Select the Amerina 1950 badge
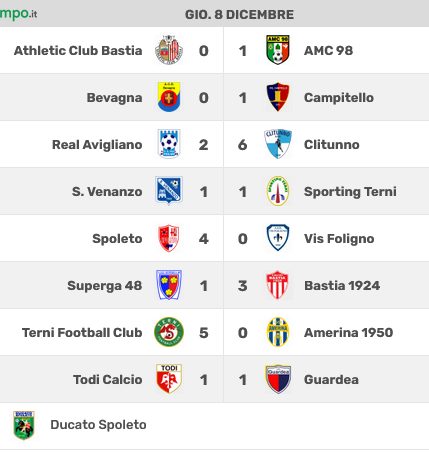The height and width of the screenshot is (458, 429). tap(278, 332)
